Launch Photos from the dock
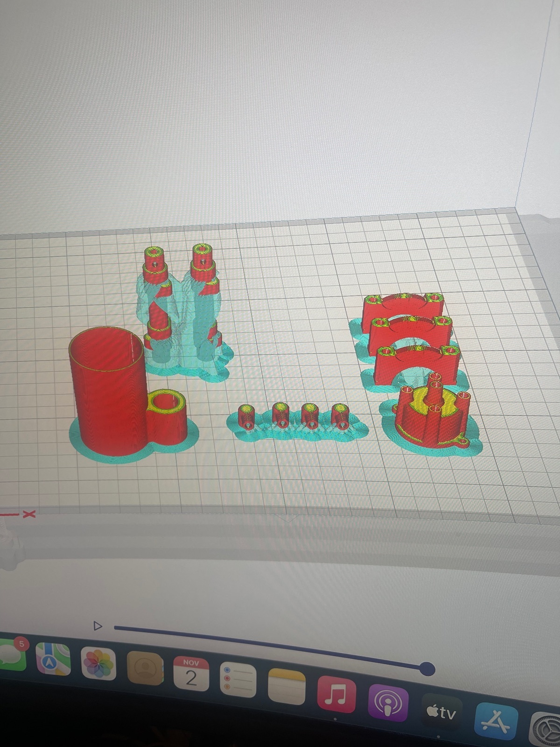The width and height of the screenshot is (560, 747). (x=98, y=664)
